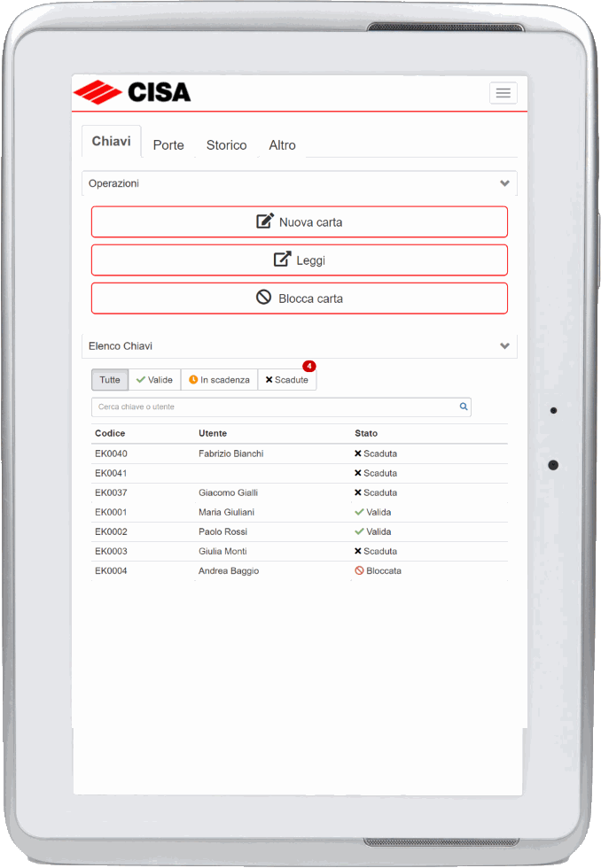Click user Giulia Monti

222,551
